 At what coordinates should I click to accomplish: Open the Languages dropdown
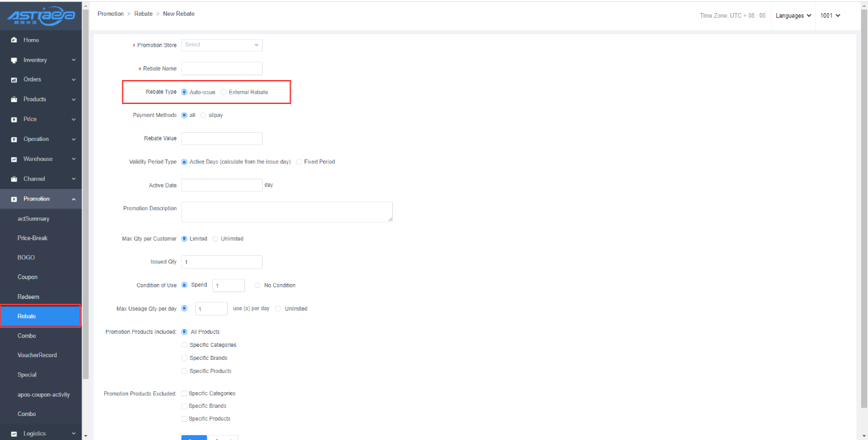793,16
